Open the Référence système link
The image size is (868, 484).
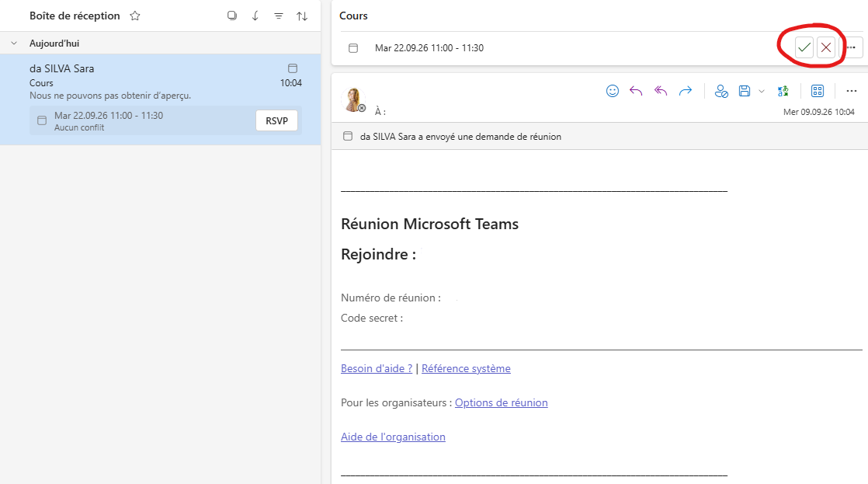466,368
